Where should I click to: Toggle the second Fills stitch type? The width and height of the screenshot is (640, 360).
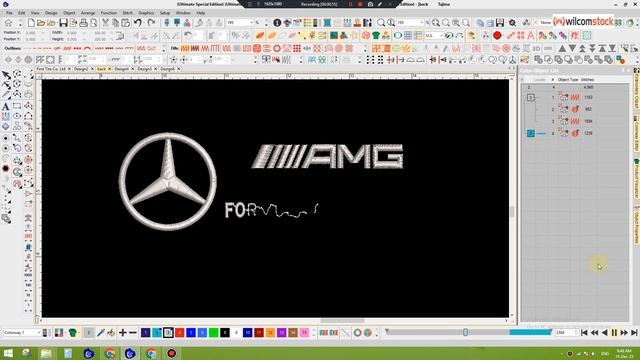coord(195,49)
